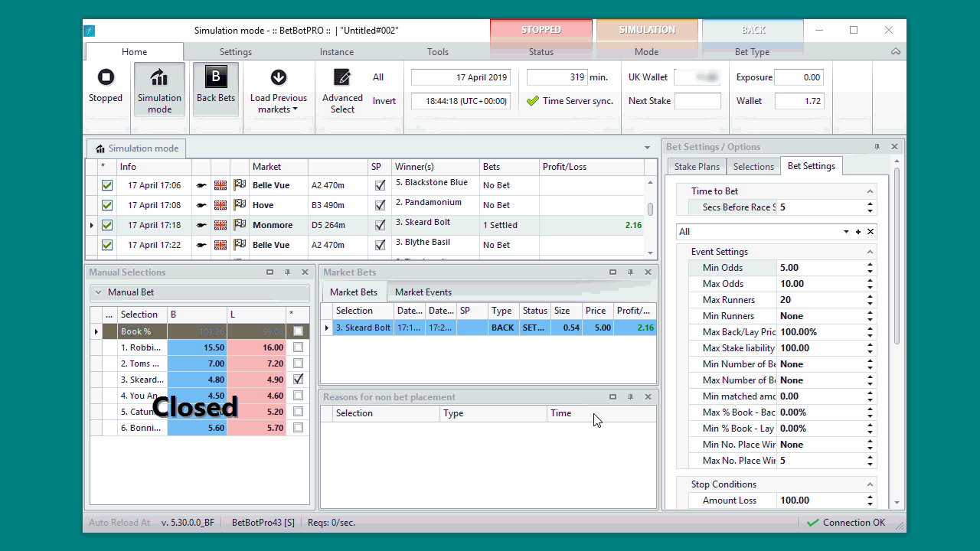Viewport: 980px width, 551px height.
Task: Open the Advanced Select pencil icon
Action: (342, 77)
